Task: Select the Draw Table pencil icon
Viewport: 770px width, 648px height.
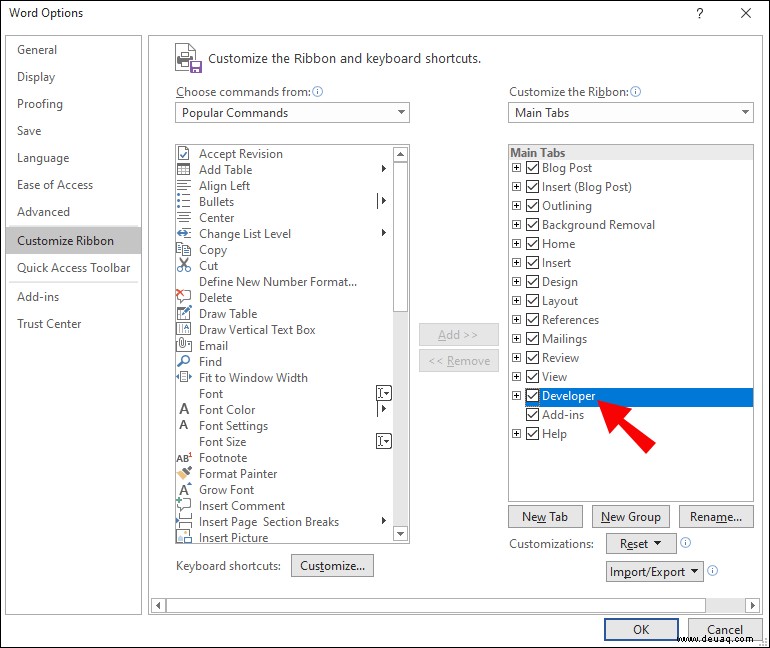Action: coord(184,313)
